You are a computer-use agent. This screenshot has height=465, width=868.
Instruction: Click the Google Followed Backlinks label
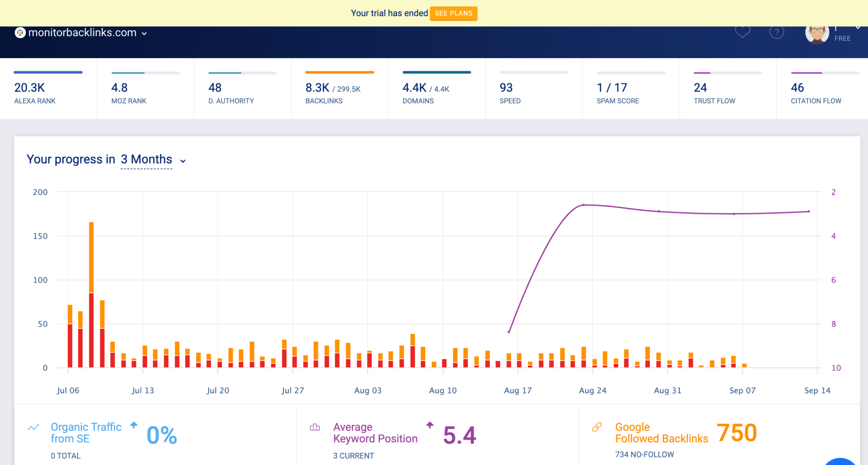tap(662, 433)
